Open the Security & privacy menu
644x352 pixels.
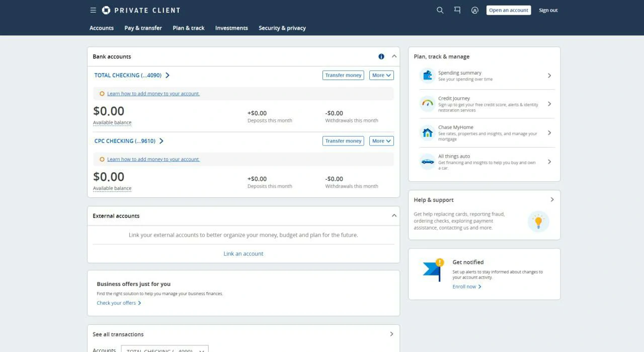click(x=282, y=28)
